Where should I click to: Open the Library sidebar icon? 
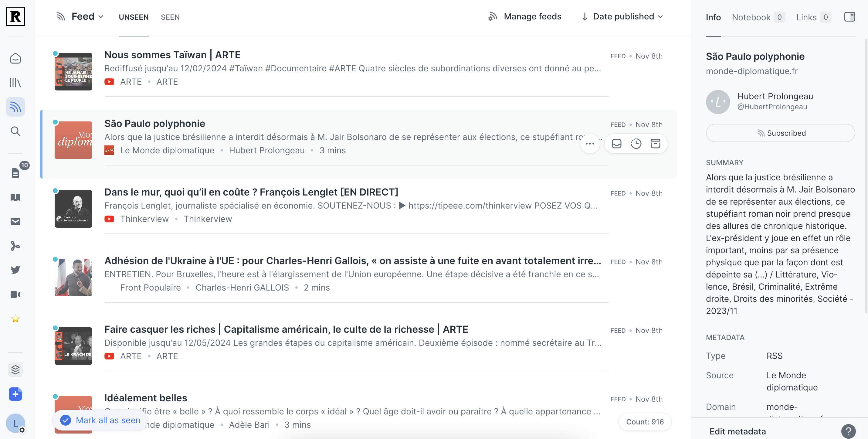pos(15,83)
